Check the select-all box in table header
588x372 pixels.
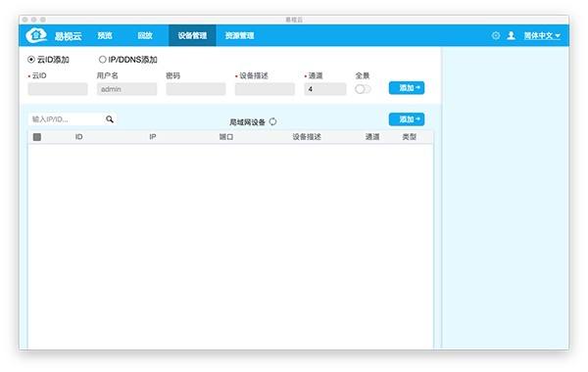[x=37, y=137]
